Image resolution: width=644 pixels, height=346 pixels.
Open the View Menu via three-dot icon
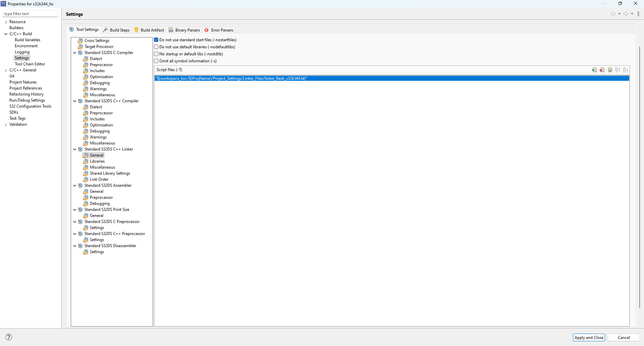click(x=639, y=14)
